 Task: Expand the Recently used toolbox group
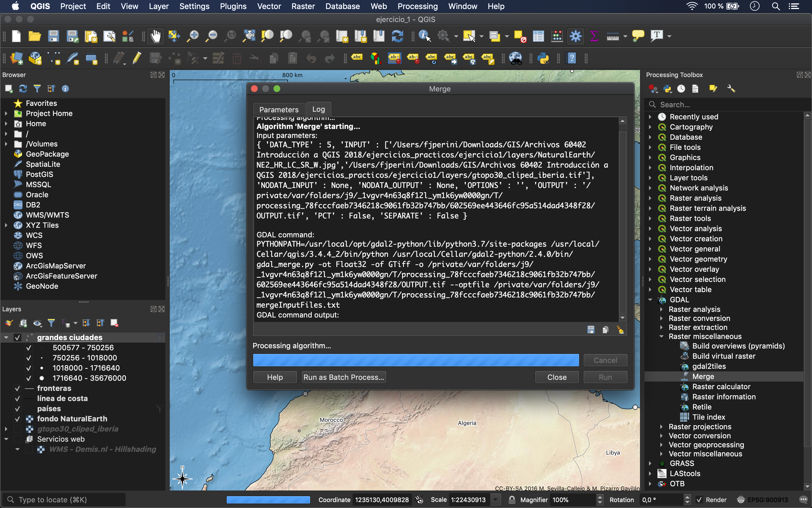point(650,117)
